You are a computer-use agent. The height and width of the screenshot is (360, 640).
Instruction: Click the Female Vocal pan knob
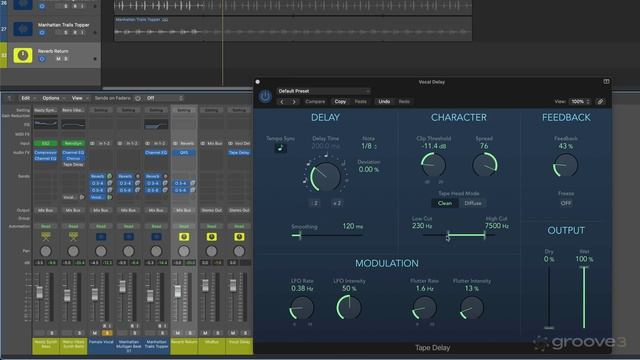coord(101,251)
